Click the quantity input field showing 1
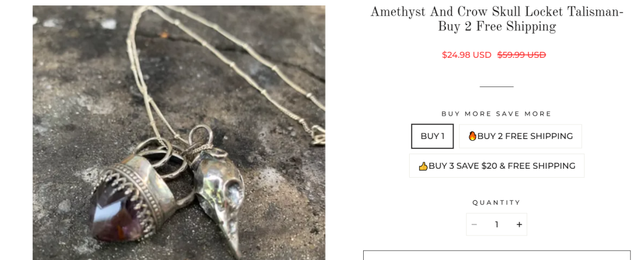Viewport: 644px width, 260px height. [497, 225]
